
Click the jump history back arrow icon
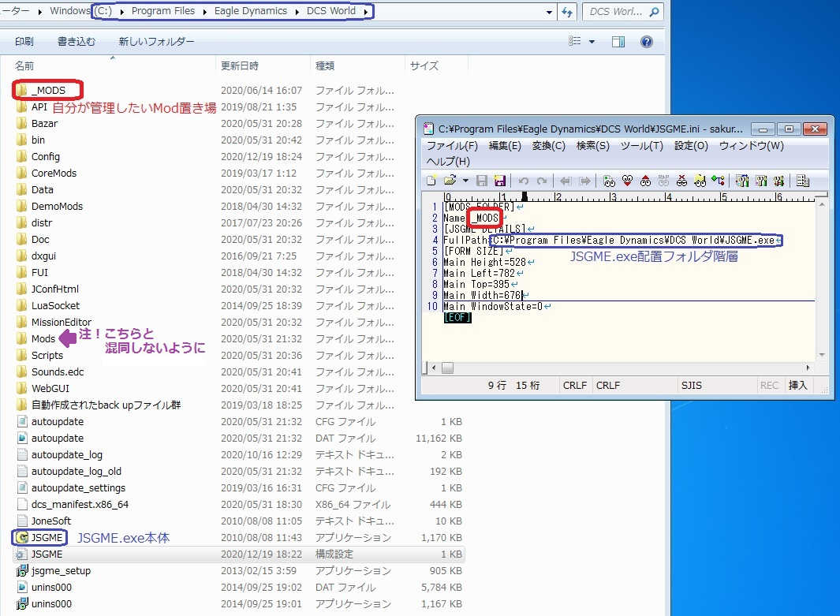click(566, 181)
